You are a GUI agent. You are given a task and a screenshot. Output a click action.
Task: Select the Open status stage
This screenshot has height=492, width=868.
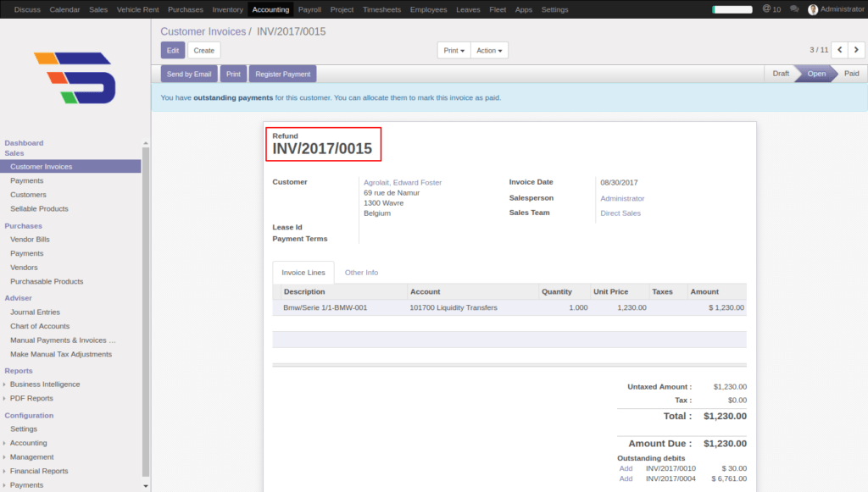tap(816, 74)
